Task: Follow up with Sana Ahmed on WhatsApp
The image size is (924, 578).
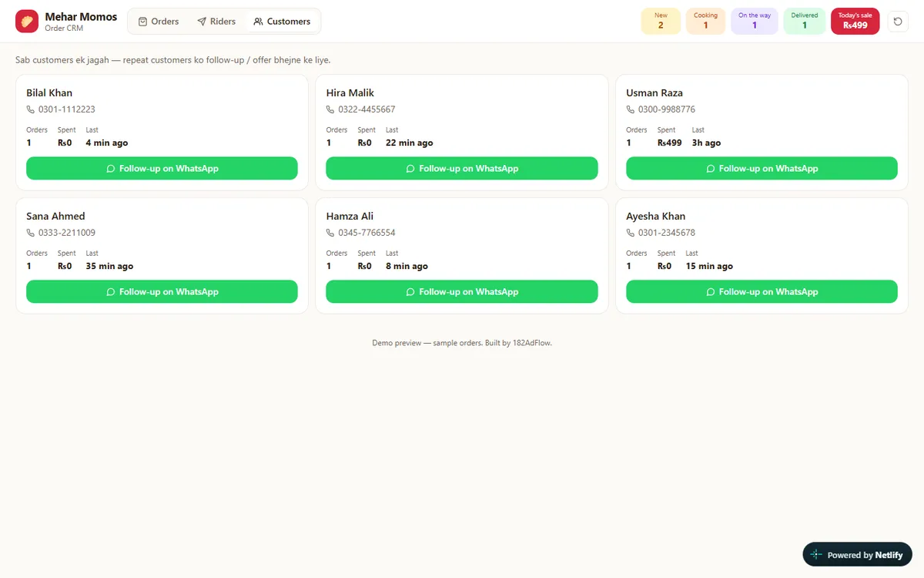Action: click(162, 291)
